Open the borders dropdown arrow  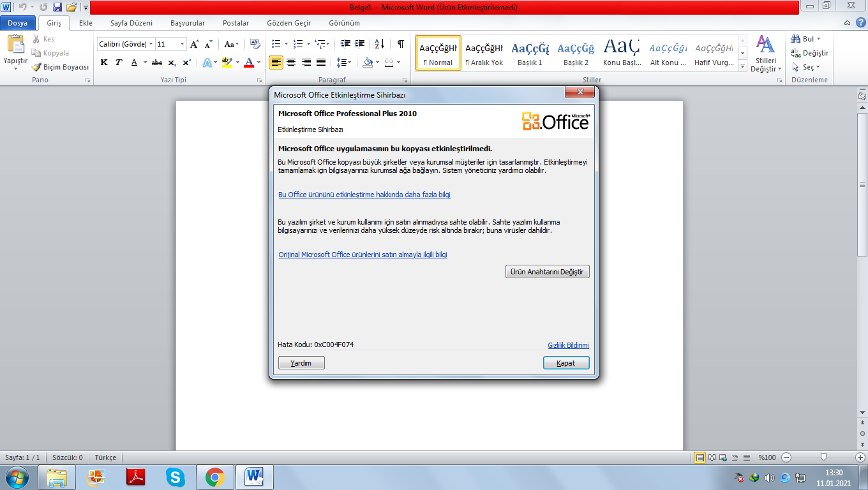pos(399,63)
